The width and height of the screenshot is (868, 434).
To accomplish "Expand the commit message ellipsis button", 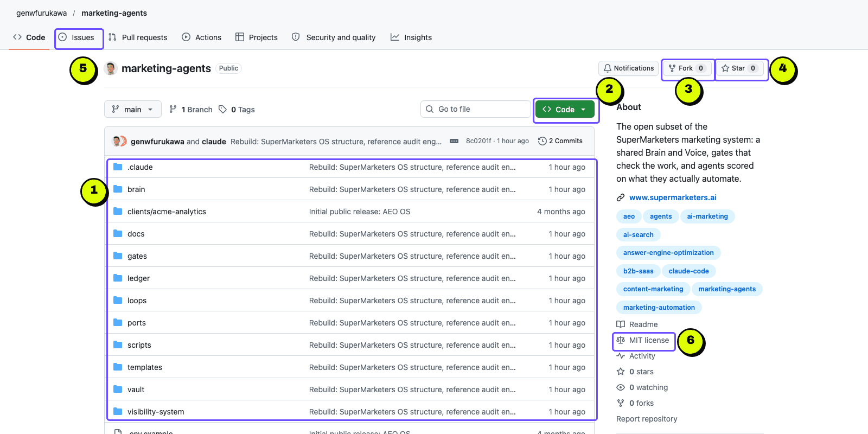I will [454, 141].
